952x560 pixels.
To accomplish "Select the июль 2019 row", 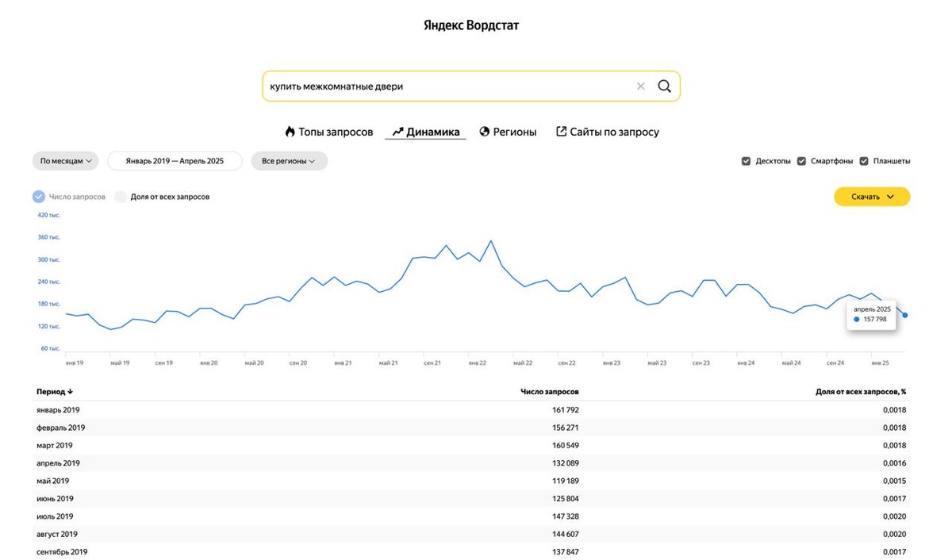I will click(471, 516).
